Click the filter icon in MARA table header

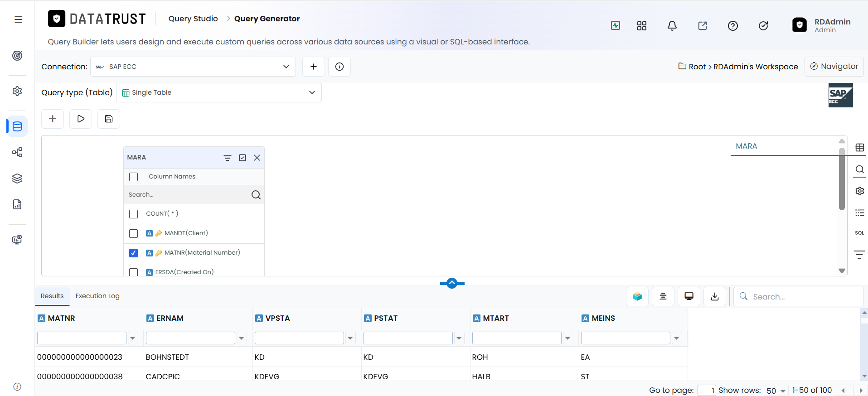(x=228, y=158)
